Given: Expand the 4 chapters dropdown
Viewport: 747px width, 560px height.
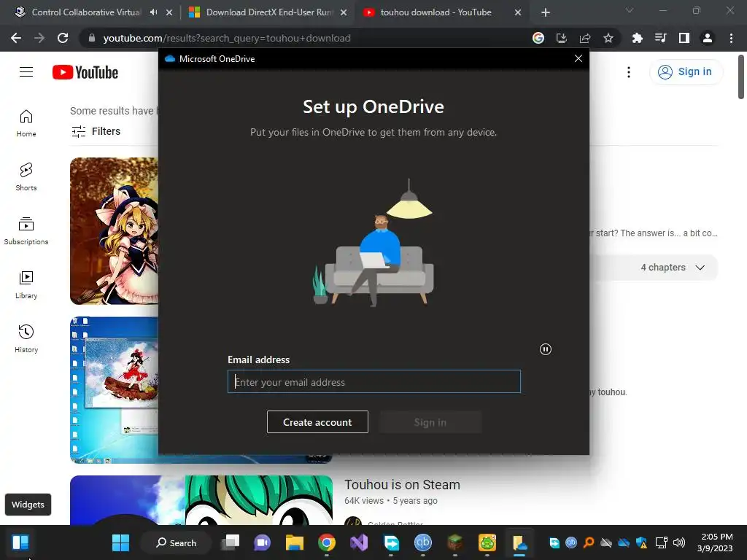Looking at the screenshot, I should [x=672, y=268].
